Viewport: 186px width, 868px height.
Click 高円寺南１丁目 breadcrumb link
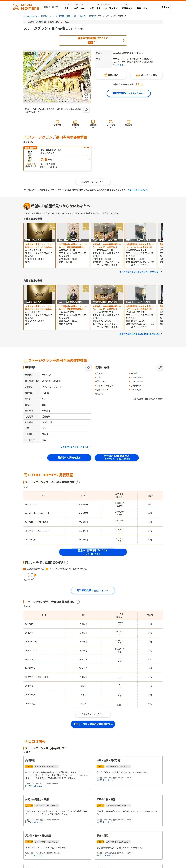coord(95,16)
